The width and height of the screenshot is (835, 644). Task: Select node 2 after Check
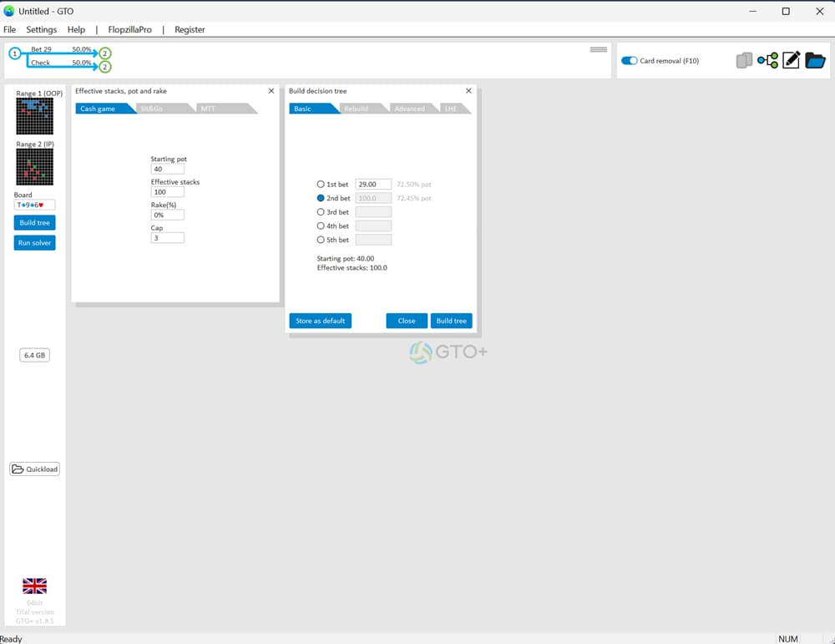105,67
